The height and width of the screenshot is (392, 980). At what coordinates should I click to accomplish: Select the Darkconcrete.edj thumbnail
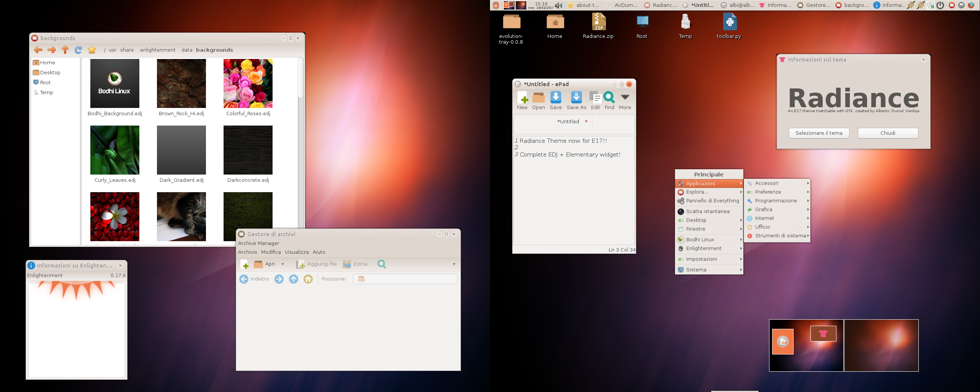[248, 150]
